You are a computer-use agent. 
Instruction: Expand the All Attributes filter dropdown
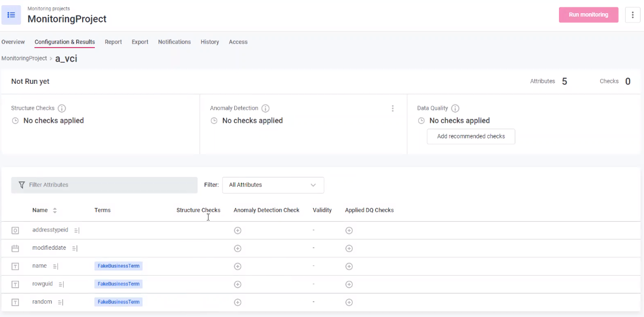pyautogui.click(x=273, y=185)
